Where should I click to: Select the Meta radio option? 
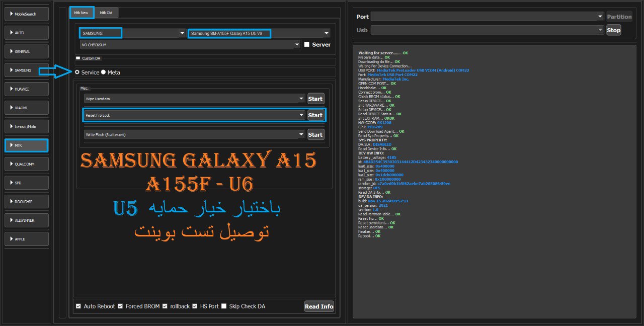pos(103,72)
